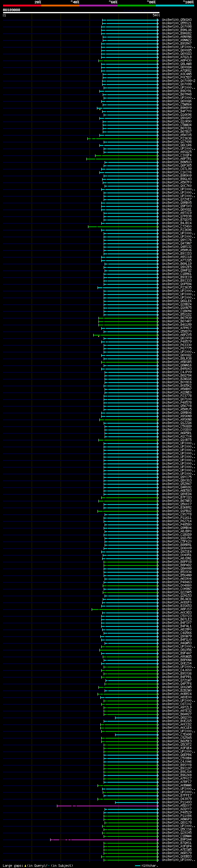Click the UniRef100_Q1PBU2 label
The height and width of the screenshot is (868, 197).
click(x=177, y=511)
